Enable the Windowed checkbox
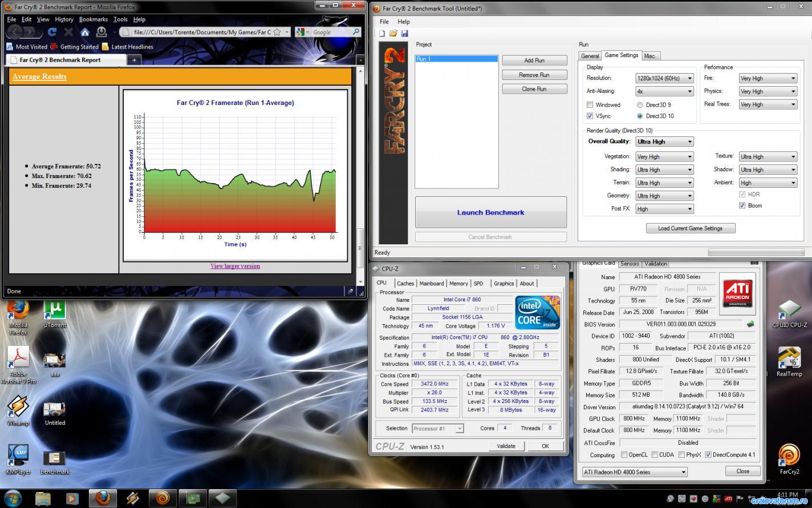Viewport: 812px width, 508px height. 590,104
